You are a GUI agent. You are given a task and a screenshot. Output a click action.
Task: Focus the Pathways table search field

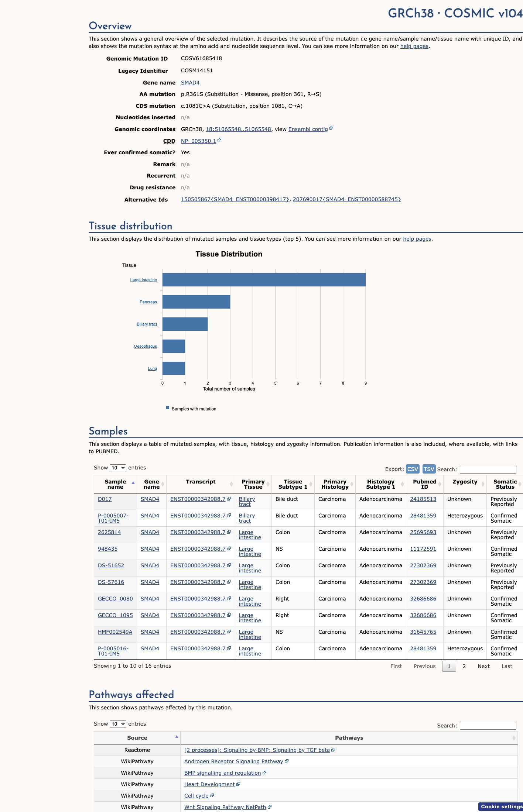(x=488, y=726)
